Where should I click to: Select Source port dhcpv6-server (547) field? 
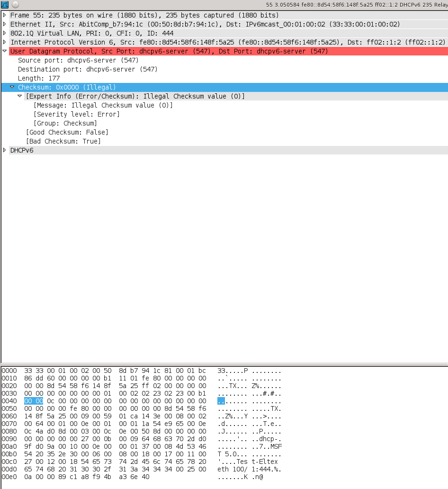pos(78,61)
